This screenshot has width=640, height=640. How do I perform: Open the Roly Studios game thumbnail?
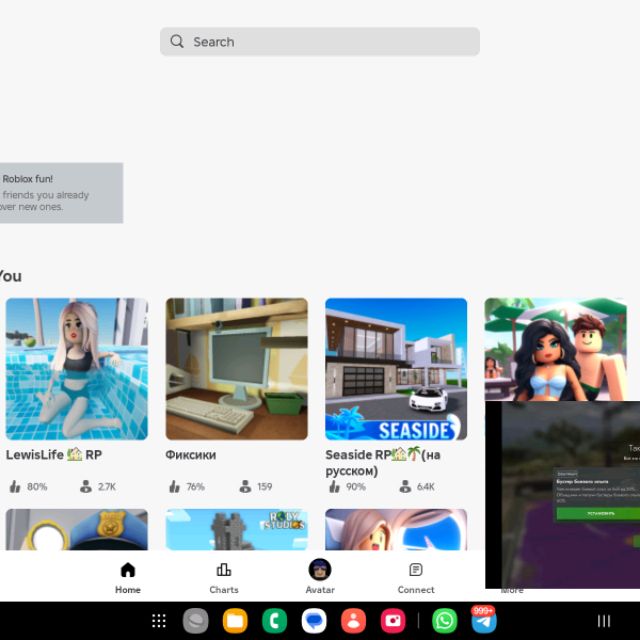click(237, 529)
